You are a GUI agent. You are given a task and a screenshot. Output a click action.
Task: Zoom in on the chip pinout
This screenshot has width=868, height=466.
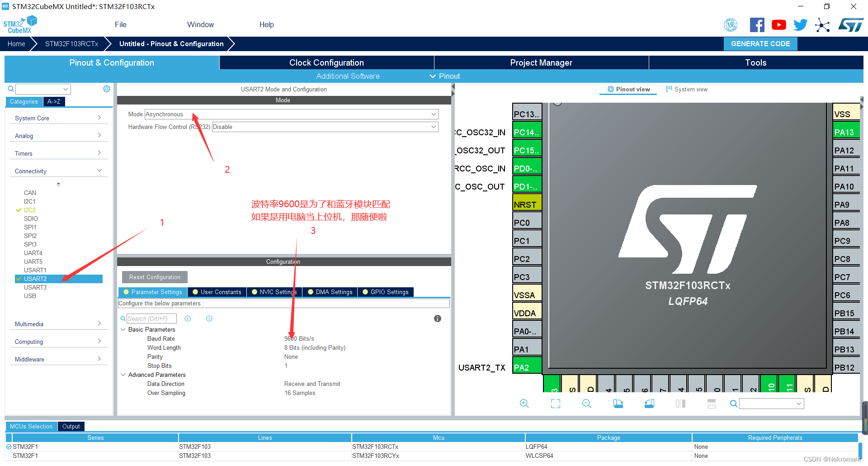click(524, 404)
